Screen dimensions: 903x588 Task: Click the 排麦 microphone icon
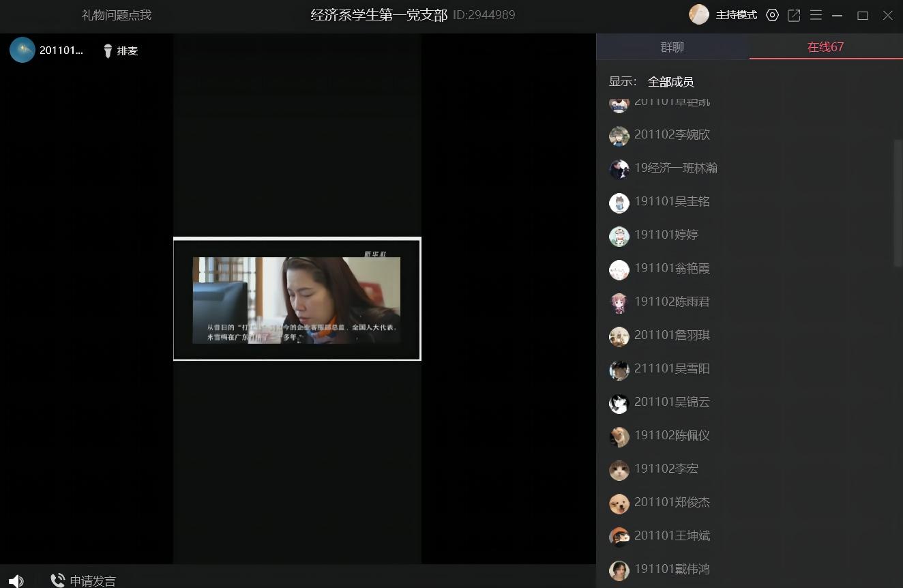pos(107,51)
